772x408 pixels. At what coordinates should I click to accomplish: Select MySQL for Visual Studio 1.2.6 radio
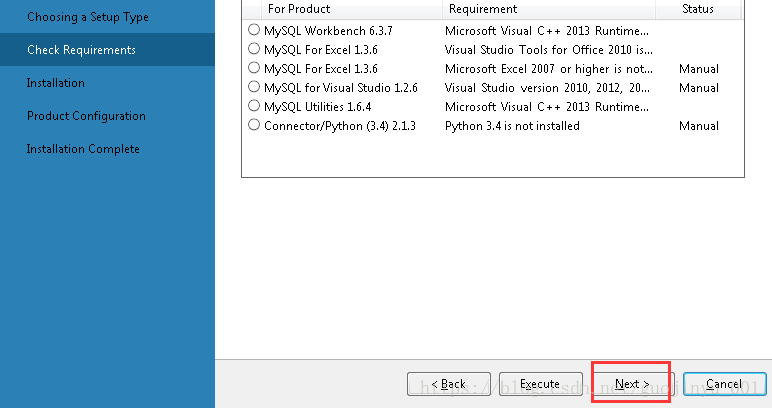[254, 87]
